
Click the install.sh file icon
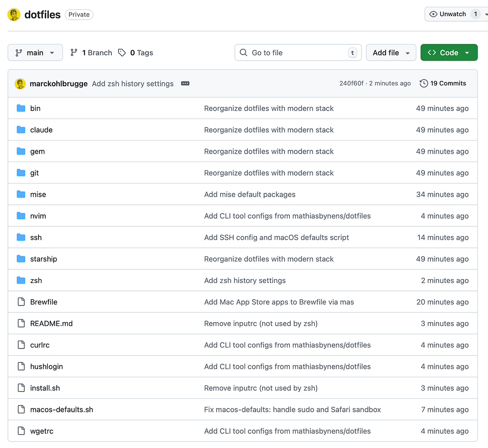click(21, 388)
